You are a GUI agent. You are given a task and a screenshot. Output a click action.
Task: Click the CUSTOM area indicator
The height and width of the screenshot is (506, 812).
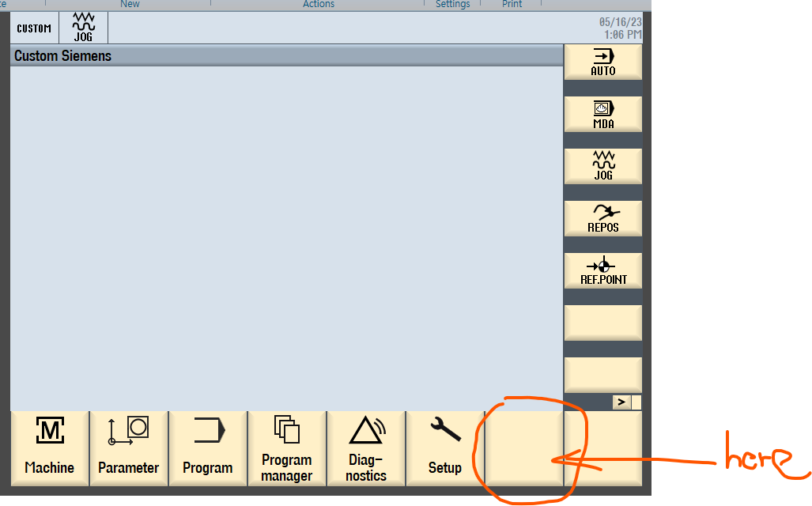34,28
